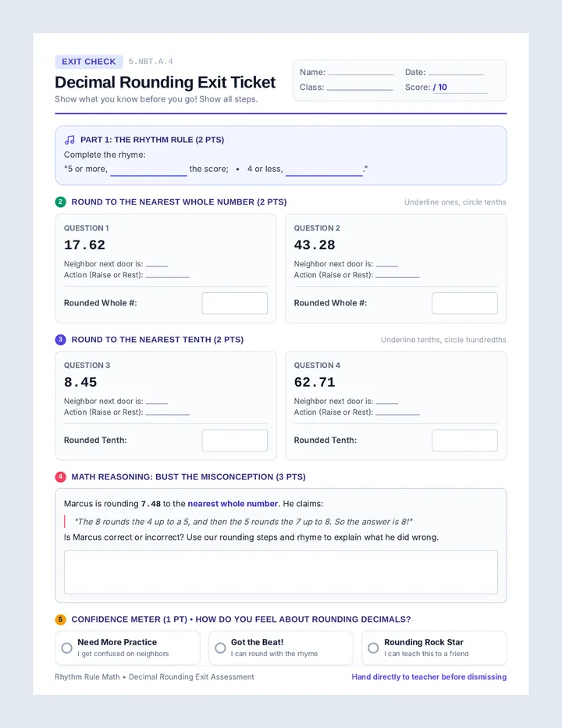Click the red number 4 section badge
The image size is (562, 728).
pos(60,476)
